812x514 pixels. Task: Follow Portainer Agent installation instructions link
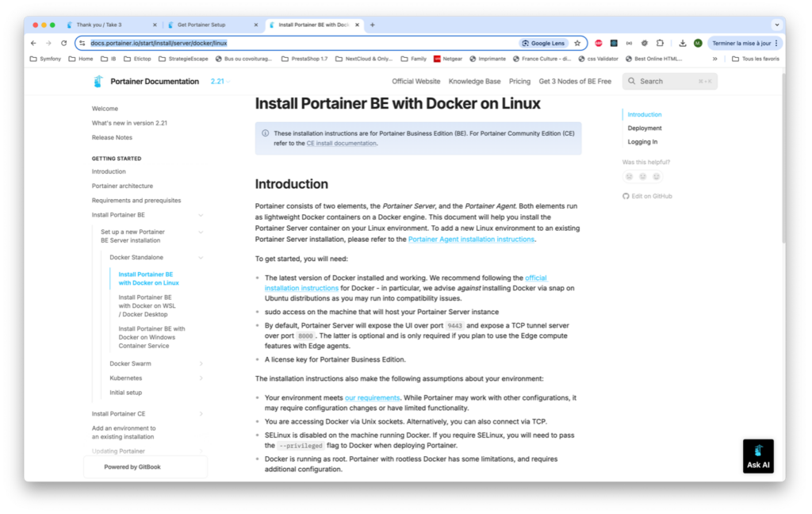click(471, 240)
